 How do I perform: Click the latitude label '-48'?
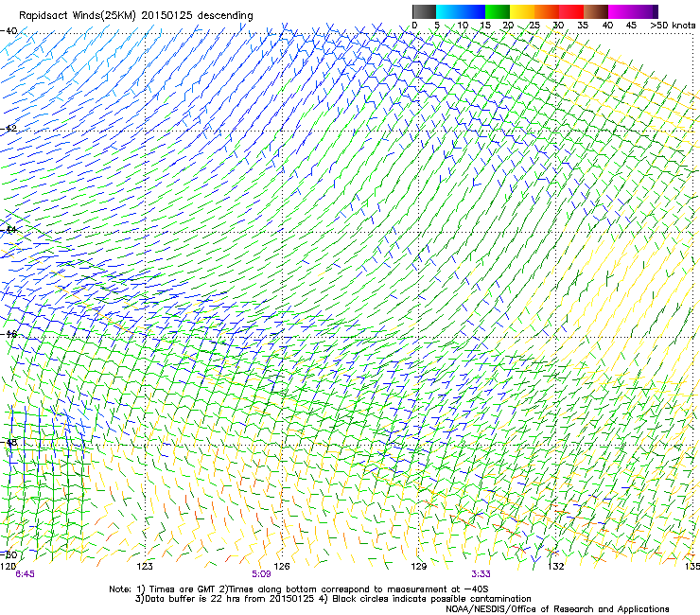(9, 442)
